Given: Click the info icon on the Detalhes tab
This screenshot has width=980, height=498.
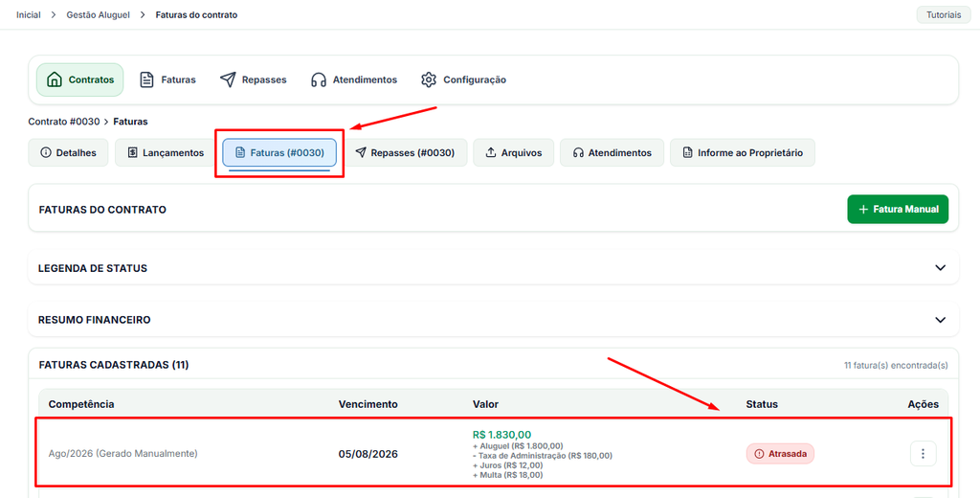Looking at the screenshot, I should pyautogui.click(x=46, y=152).
